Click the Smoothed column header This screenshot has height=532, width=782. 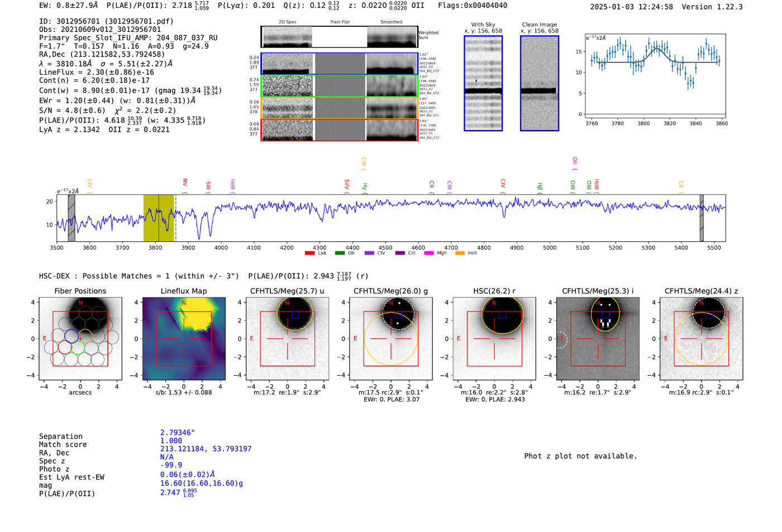point(391,22)
